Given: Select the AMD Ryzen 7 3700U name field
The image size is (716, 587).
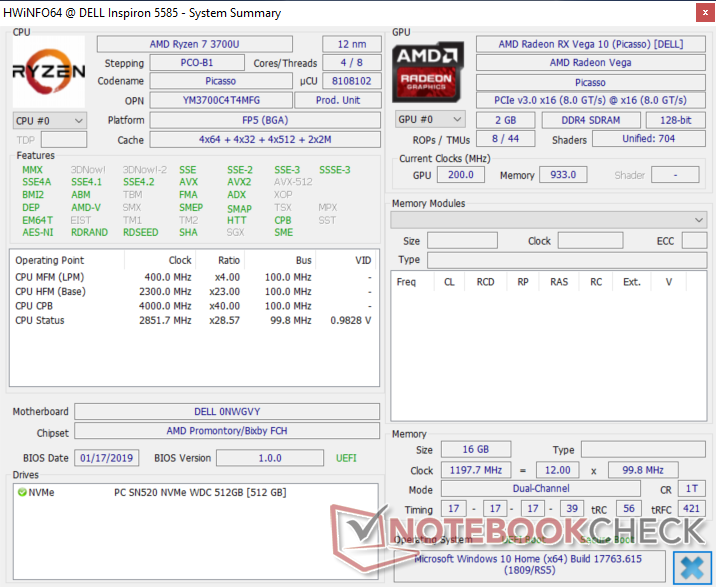Looking at the screenshot, I should (195, 44).
